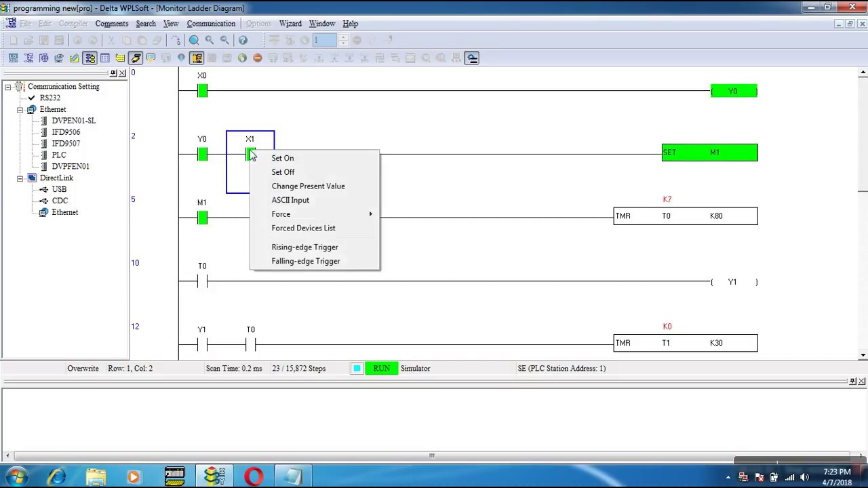Open the Force submenu arrow
The width and height of the screenshot is (868, 488).
tap(370, 214)
